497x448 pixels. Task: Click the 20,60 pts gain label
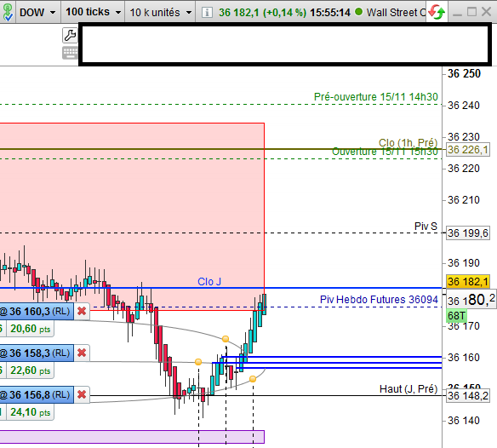click(30, 329)
